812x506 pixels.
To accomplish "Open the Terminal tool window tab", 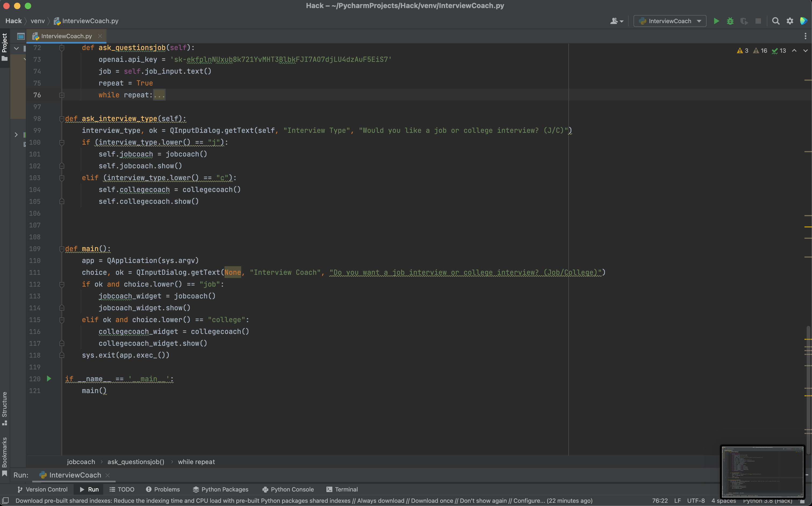I will point(342,489).
